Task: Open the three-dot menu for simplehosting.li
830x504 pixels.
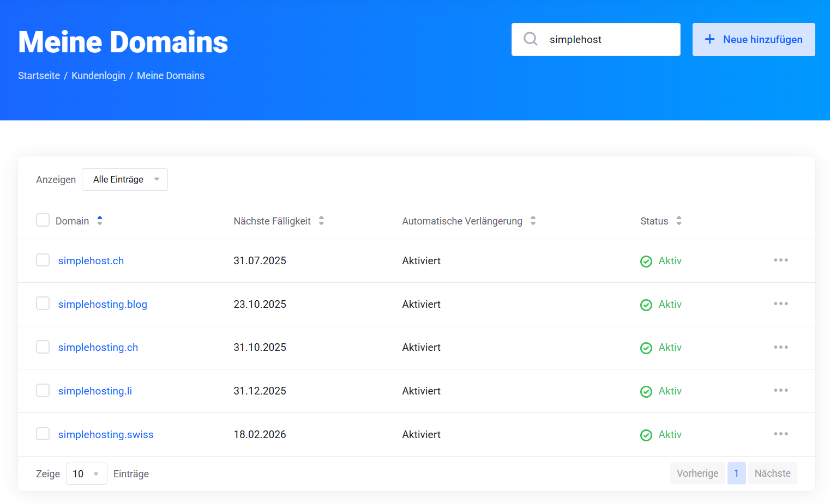Action: tap(780, 391)
